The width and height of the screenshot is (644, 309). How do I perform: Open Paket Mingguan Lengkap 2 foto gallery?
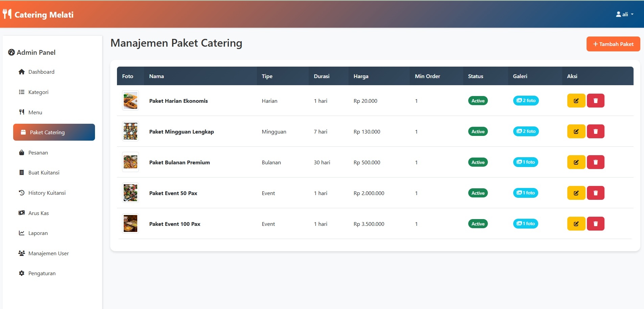[526, 132]
